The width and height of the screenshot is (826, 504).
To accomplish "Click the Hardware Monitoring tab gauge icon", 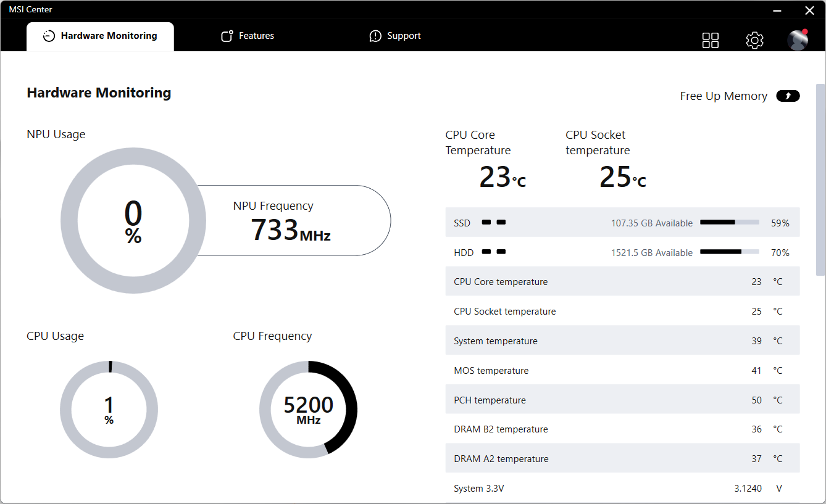I will 49,36.
